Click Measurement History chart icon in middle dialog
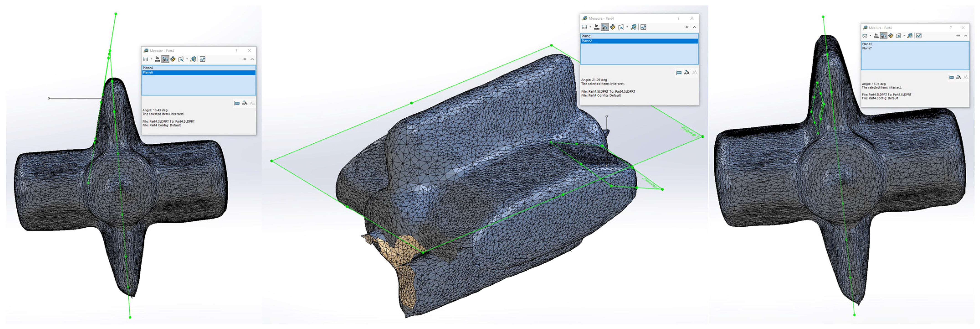Screen dimensions: 980x329 (x=643, y=27)
